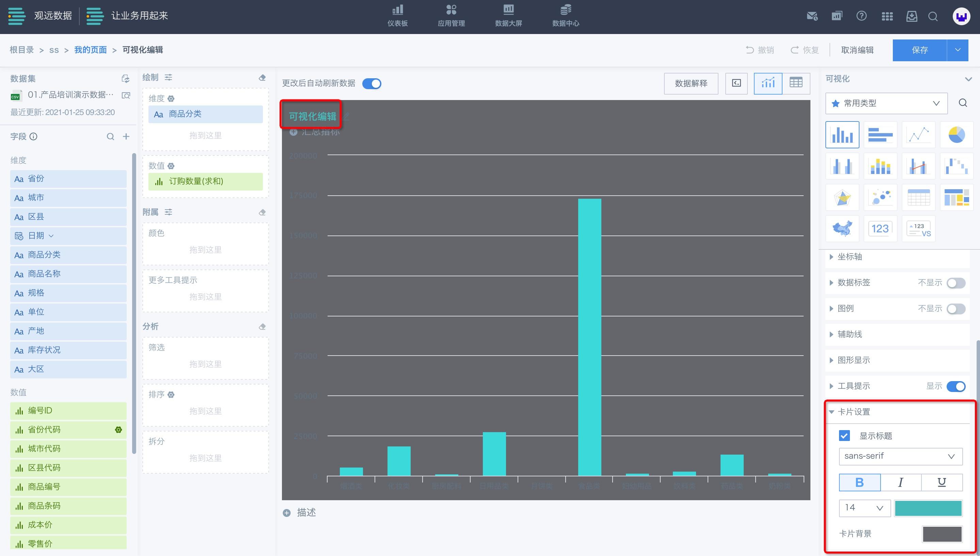Image resolution: width=980 pixels, height=556 pixels.
Task: Select the pie chart type icon
Action: coord(956,135)
